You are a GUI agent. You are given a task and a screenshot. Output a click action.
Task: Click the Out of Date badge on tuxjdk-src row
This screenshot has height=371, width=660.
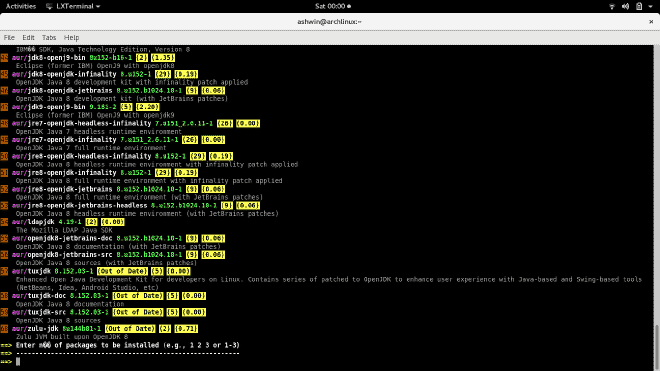click(138, 312)
